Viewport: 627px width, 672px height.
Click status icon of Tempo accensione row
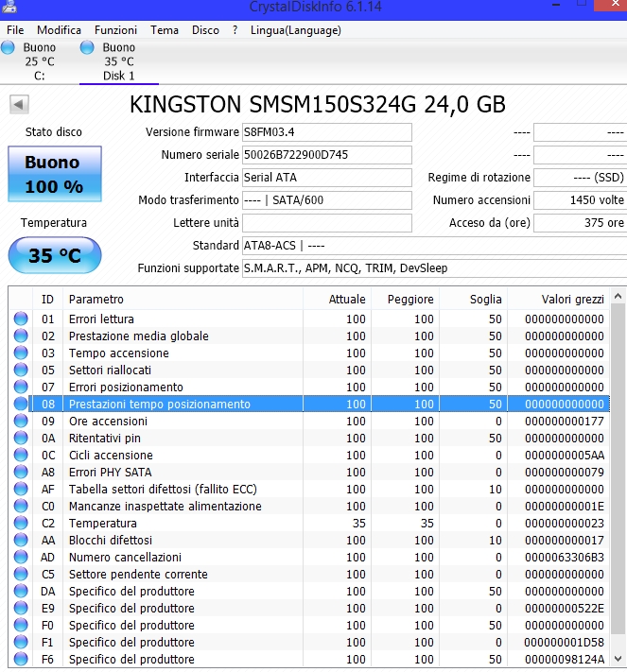pos(21,353)
